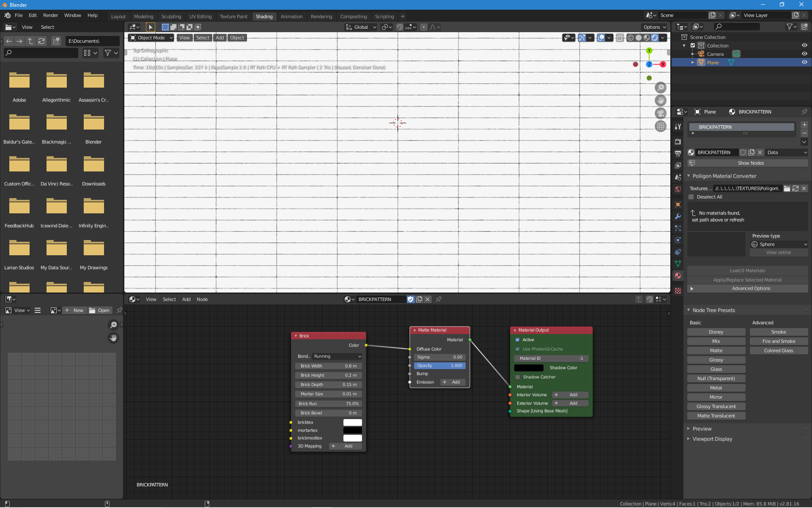Click the Show Nodes button

pyautogui.click(x=750, y=163)
